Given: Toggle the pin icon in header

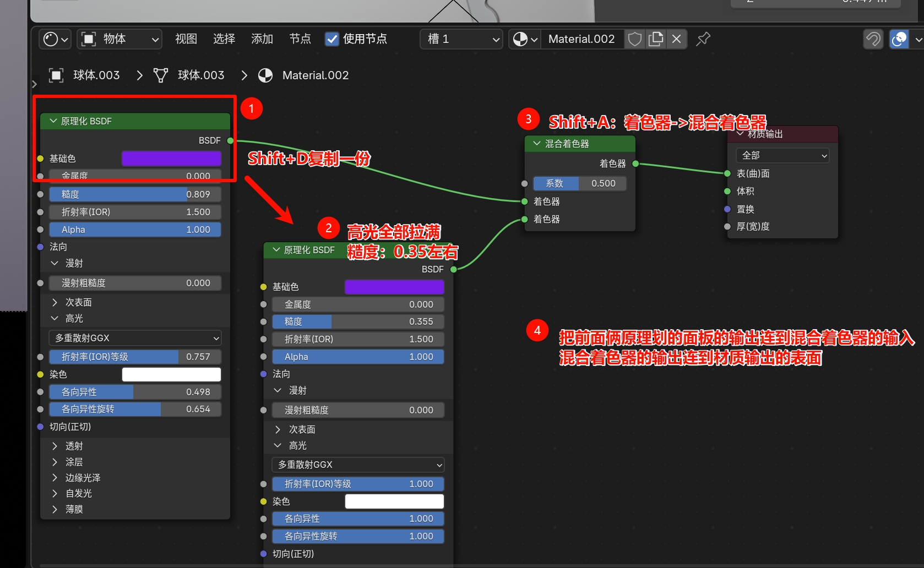Looking at the screenshot, I should (x=703, y=39).
